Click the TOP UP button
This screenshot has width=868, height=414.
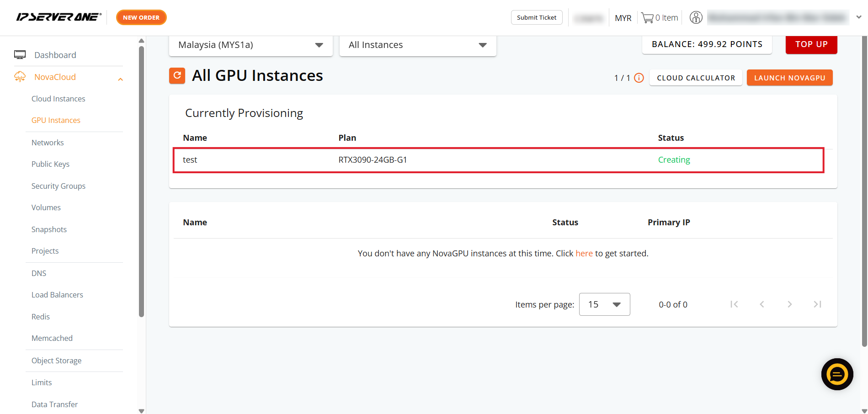[x=811, y=44]
